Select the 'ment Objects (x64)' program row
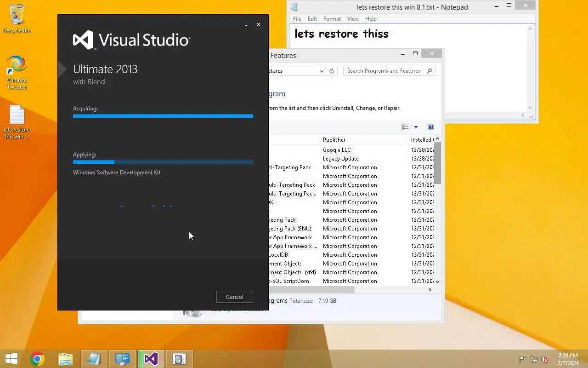 pyautogui.click(x=351, y=272)
